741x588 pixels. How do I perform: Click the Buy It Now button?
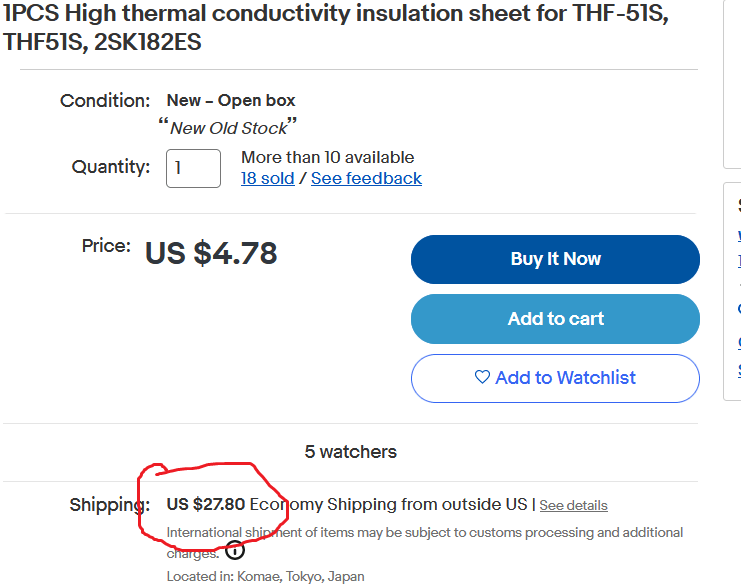[x=555, y=259]
